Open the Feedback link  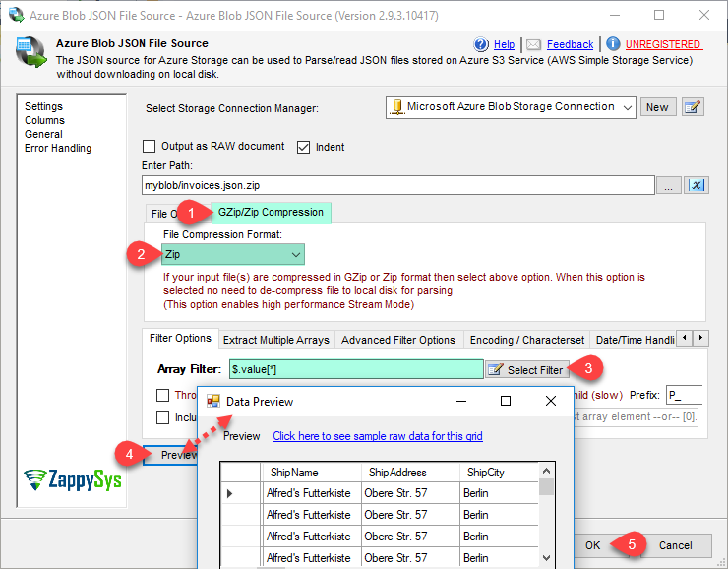[x=570, y=44]
